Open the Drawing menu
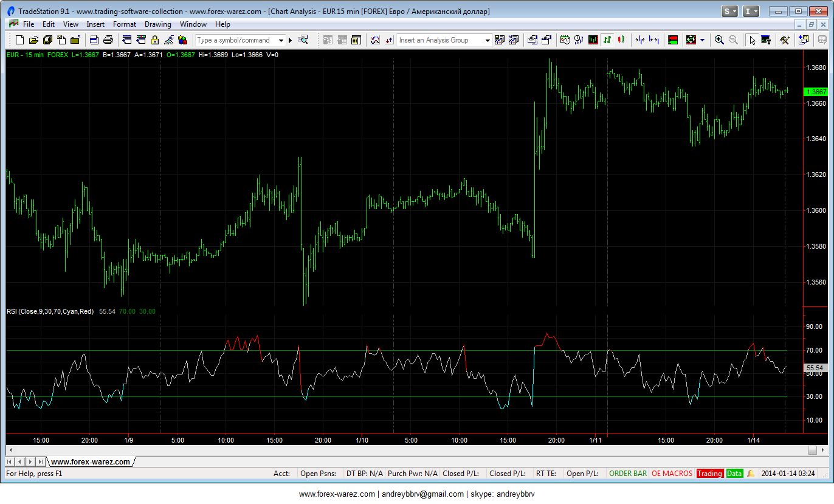This screenshot has height=504, width=834. point(157,24)
